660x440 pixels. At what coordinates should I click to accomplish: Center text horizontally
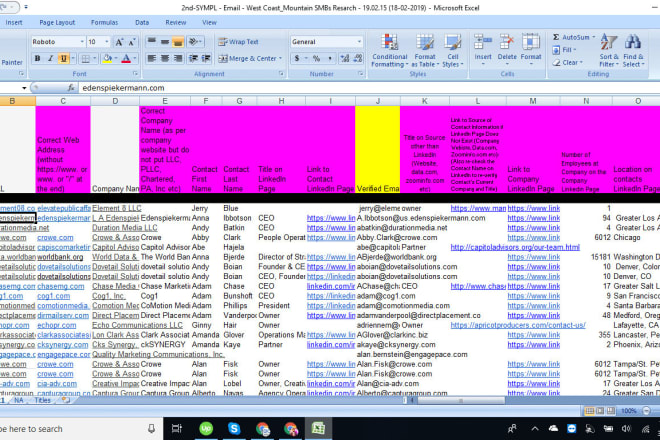165,59
